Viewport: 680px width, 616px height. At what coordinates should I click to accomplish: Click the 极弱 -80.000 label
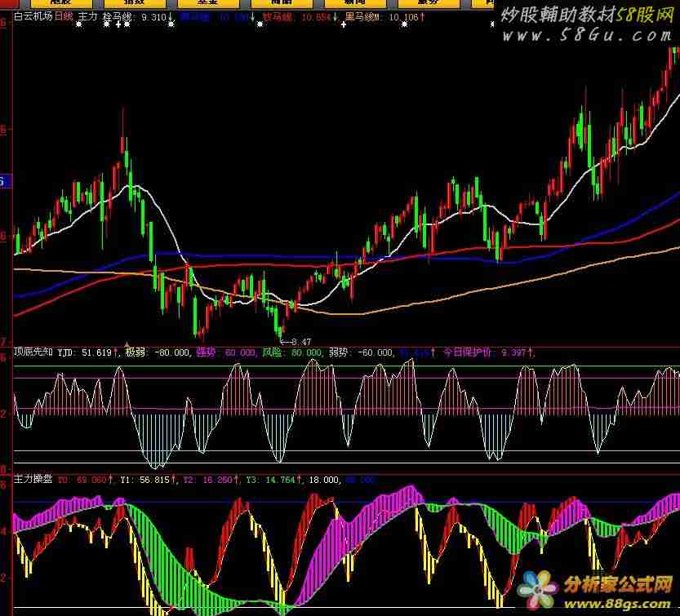coord(158,353)
